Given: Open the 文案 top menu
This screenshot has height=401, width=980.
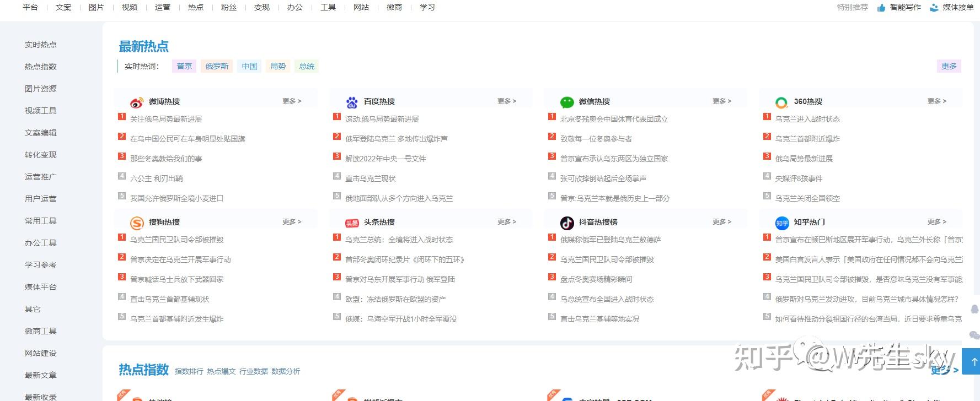Looking at the screenshot, I should click(63, 7).
